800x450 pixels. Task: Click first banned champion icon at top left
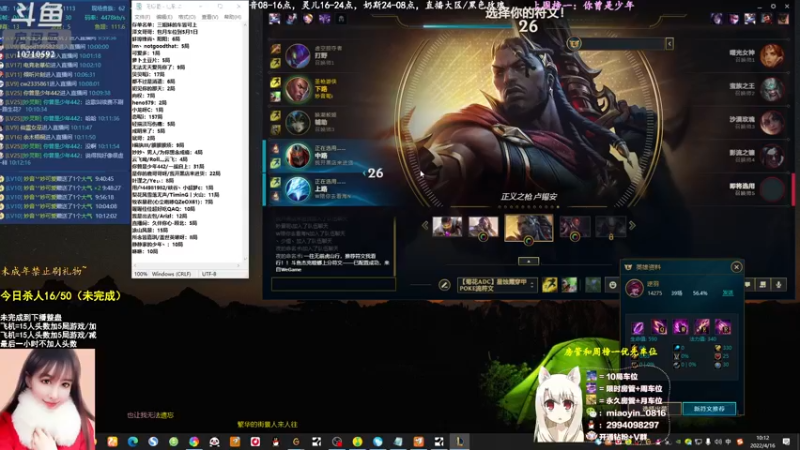point(274,19)
